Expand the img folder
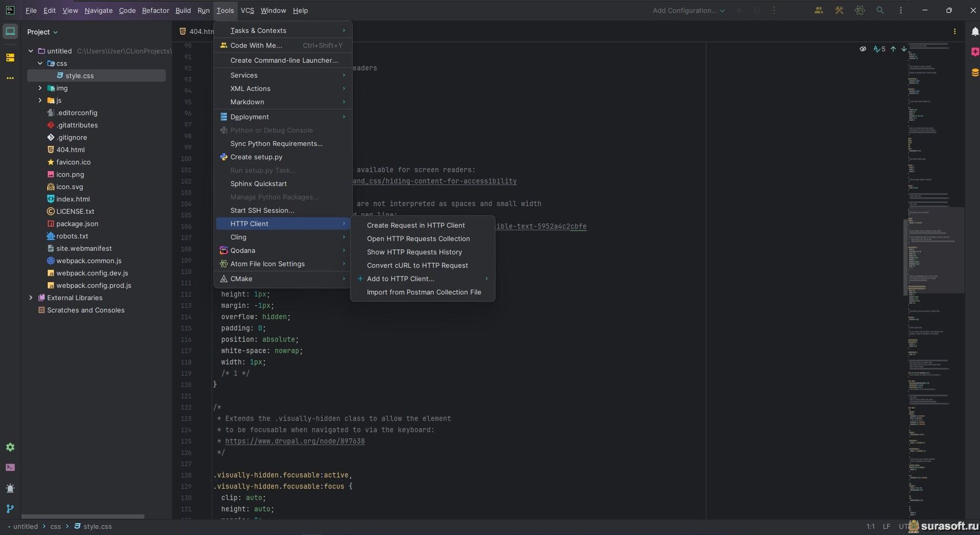This screenshot has width=980, height=535. tap(40, 88)
